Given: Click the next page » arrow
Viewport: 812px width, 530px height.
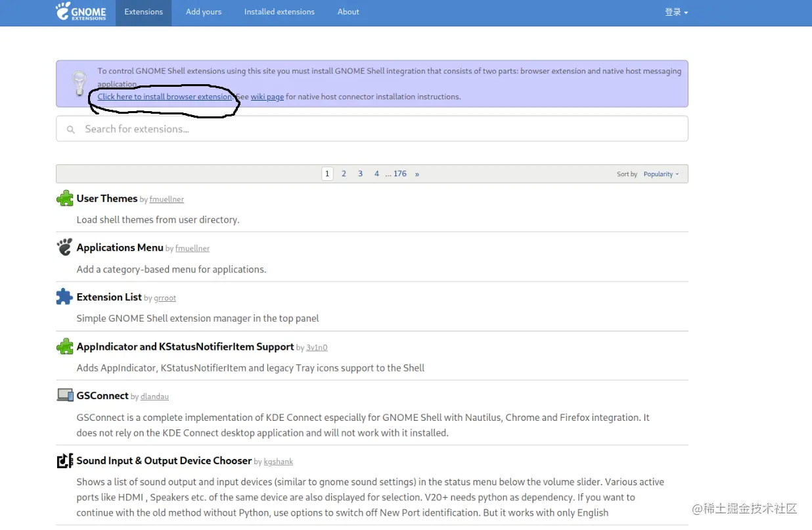Looking at the screenshot, I should (417, 174).
